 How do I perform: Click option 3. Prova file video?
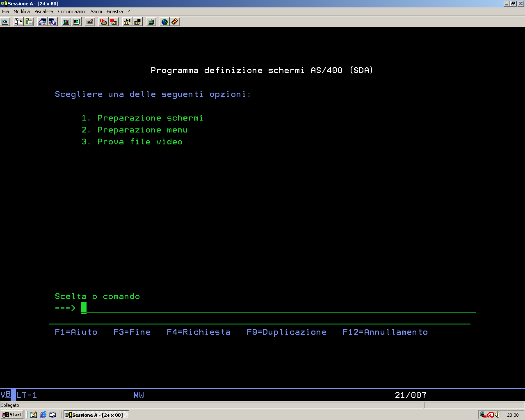tap(132, 142)
